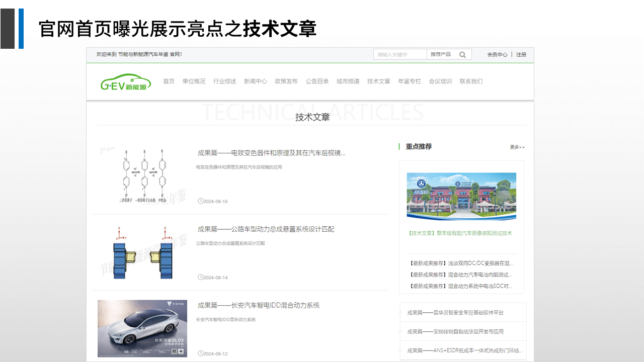Switch to the 技术文章 navigation item
644x362 pixels.
tap(378, 81)
